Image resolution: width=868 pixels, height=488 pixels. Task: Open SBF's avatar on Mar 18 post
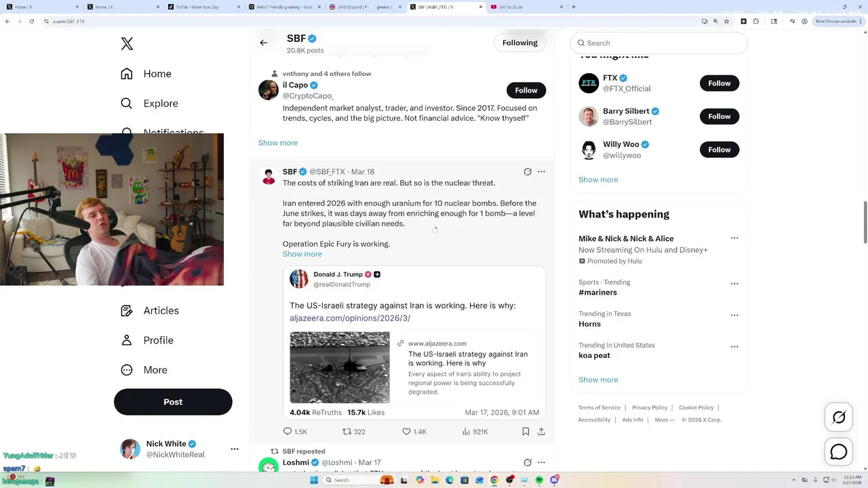coord(269,176)
